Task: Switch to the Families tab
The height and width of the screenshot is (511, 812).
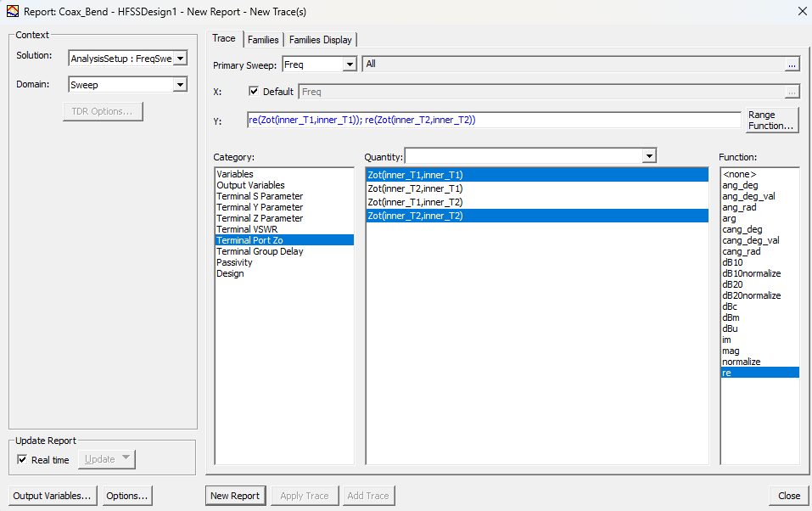Action: (x=263, y=40)
